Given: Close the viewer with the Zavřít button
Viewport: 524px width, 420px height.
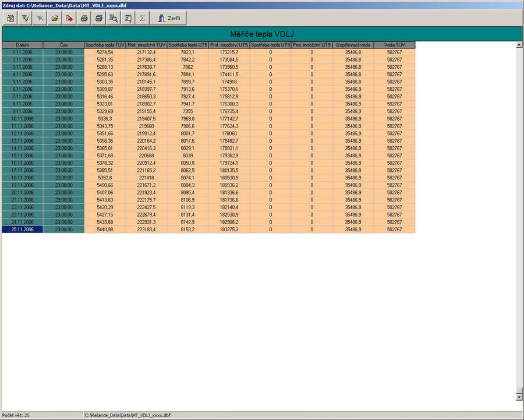Looking at the screenshot, I should (x=168, y=19).
